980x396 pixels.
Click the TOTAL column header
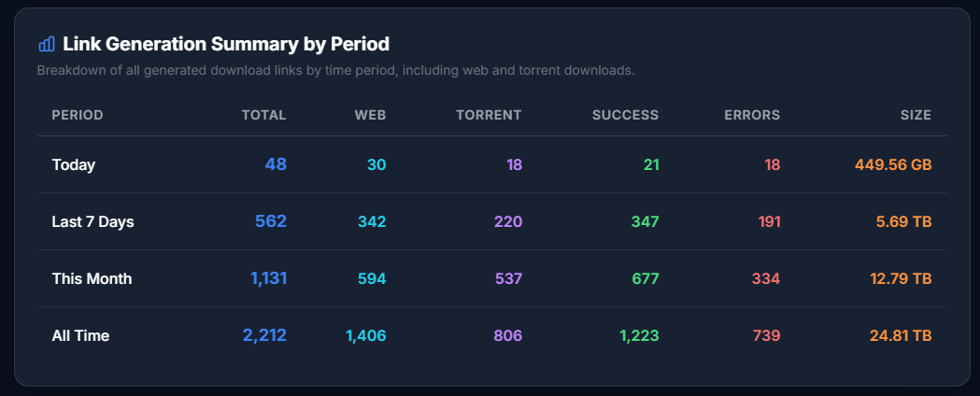tap(263, 115)
